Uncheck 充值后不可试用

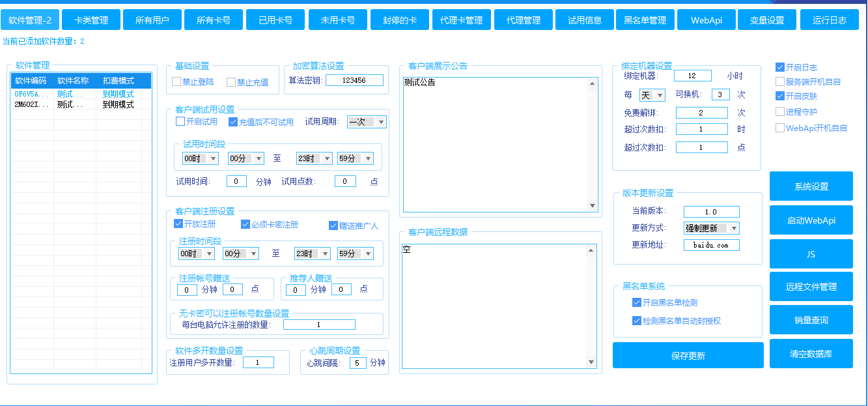click(x=261, y=122)
